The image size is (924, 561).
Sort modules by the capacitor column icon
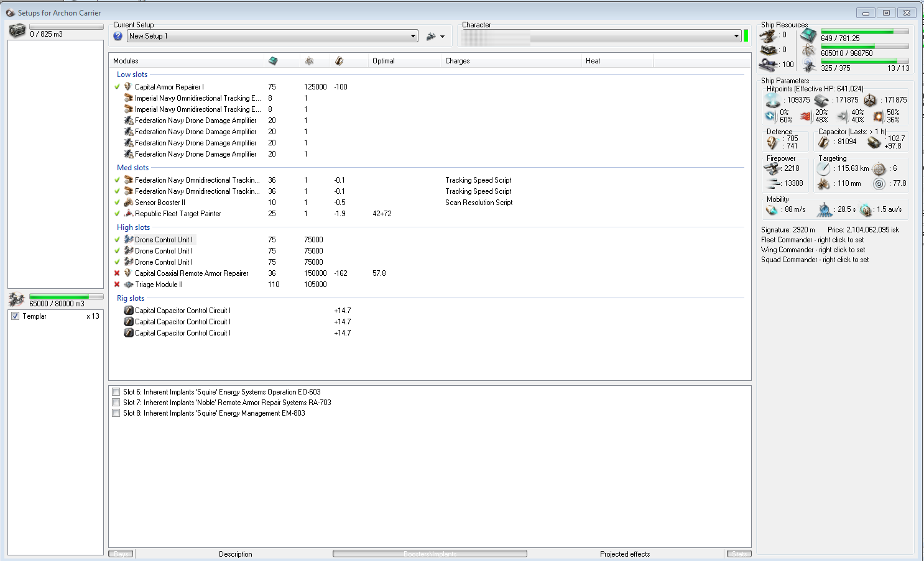[339, 61]
